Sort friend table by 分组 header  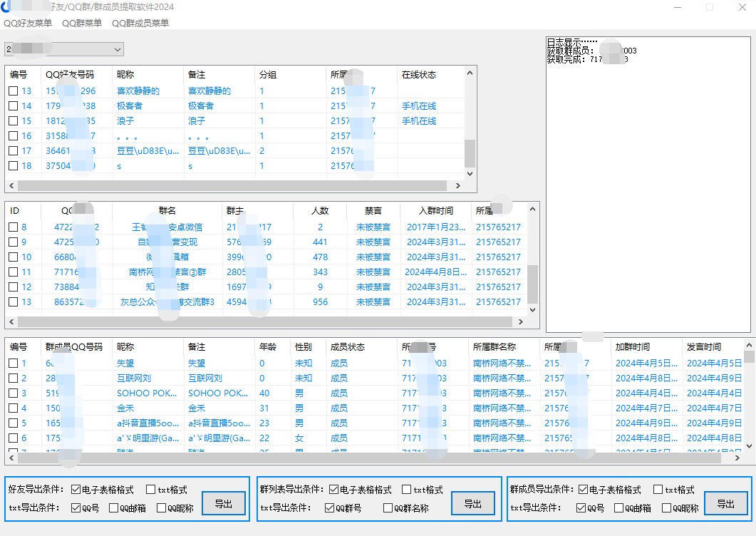tap(291, 74)
